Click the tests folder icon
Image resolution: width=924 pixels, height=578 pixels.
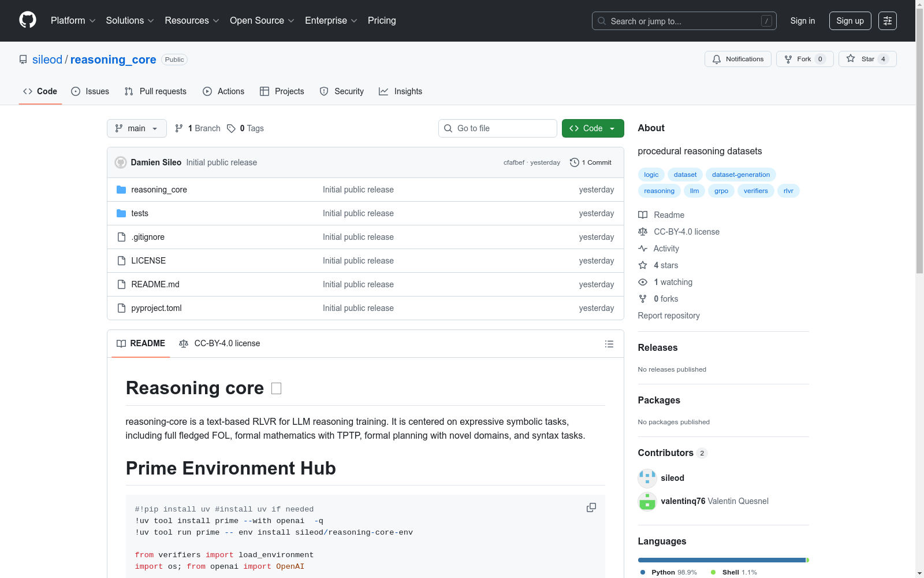pyautogui.click(x=121, y=213)
